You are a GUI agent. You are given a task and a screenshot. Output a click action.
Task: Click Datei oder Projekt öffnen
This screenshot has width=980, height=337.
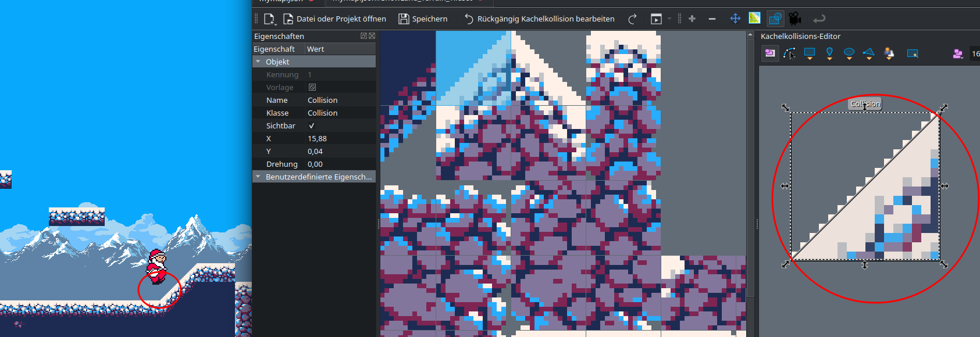click(334, 19)
